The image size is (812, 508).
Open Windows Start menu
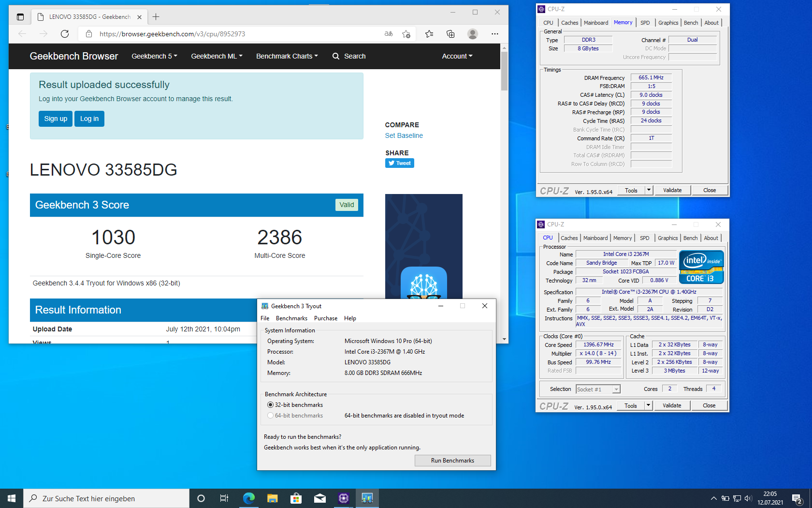pyautogui.click(x=12, y=498)
